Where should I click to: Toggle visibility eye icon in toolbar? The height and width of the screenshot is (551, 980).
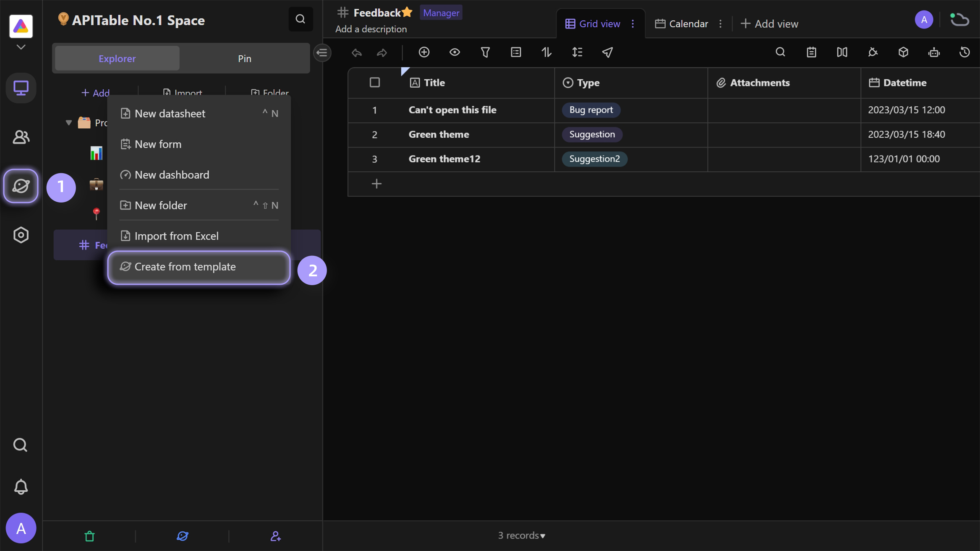tap(455, 52)
